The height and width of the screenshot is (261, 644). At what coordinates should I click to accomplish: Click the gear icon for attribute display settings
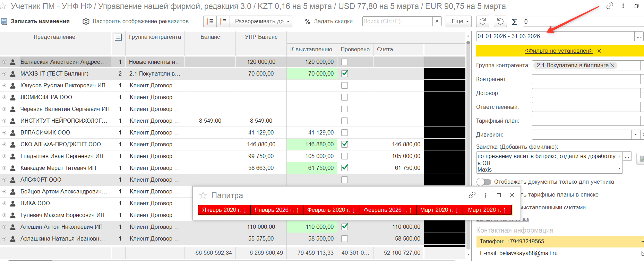point(86,21)
